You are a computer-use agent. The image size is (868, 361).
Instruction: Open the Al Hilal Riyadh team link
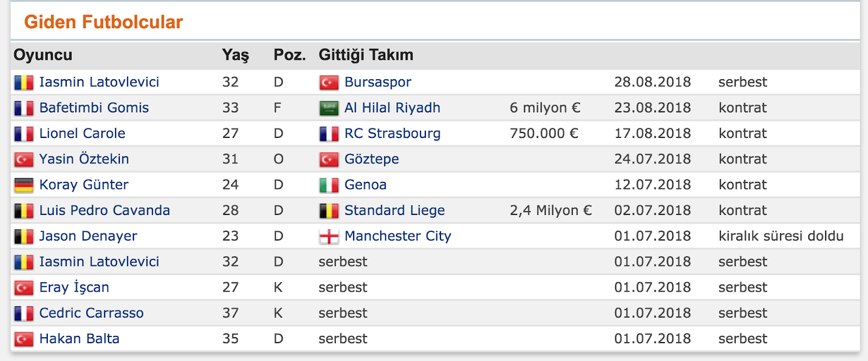click(392, 107)
